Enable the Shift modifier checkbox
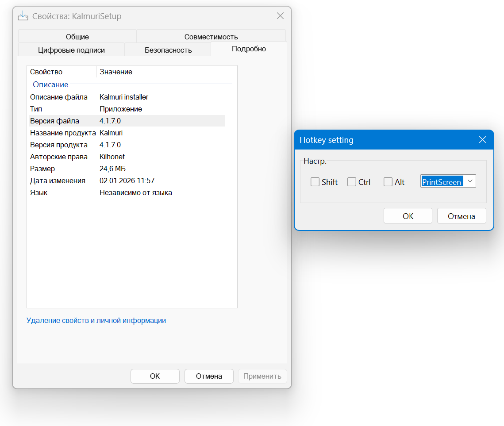The height and width of the screenshot is (426, 504). 315,182
